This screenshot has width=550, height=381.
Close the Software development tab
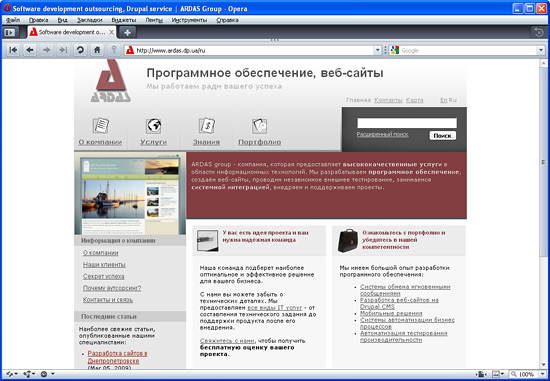coord(111,32)
